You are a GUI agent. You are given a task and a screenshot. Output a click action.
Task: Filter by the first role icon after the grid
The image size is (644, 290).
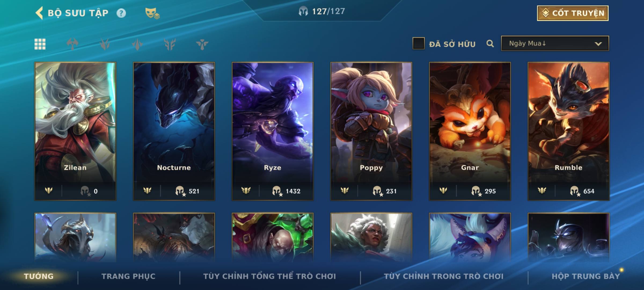click(x=72, y=44)
